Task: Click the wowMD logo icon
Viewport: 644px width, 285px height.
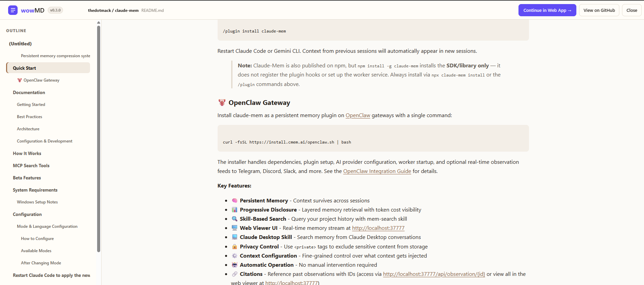Action: 13,10
